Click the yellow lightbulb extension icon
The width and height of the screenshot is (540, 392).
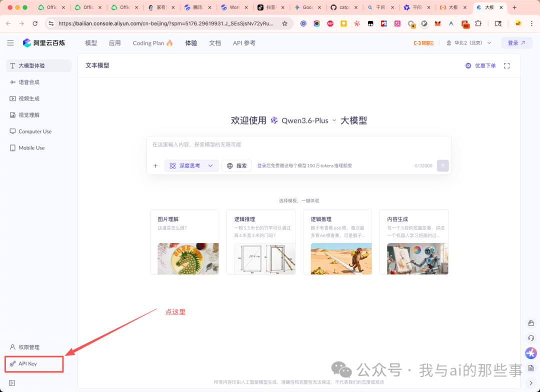click(x=343, y=23)
